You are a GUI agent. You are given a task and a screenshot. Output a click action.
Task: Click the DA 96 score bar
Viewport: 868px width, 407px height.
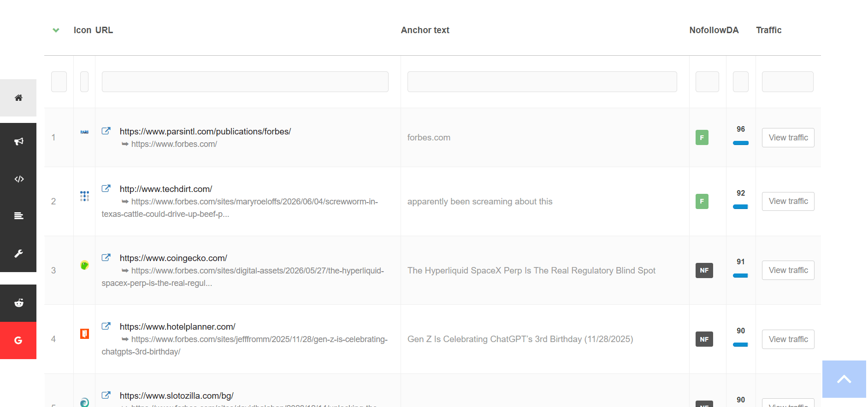point(741,143)
